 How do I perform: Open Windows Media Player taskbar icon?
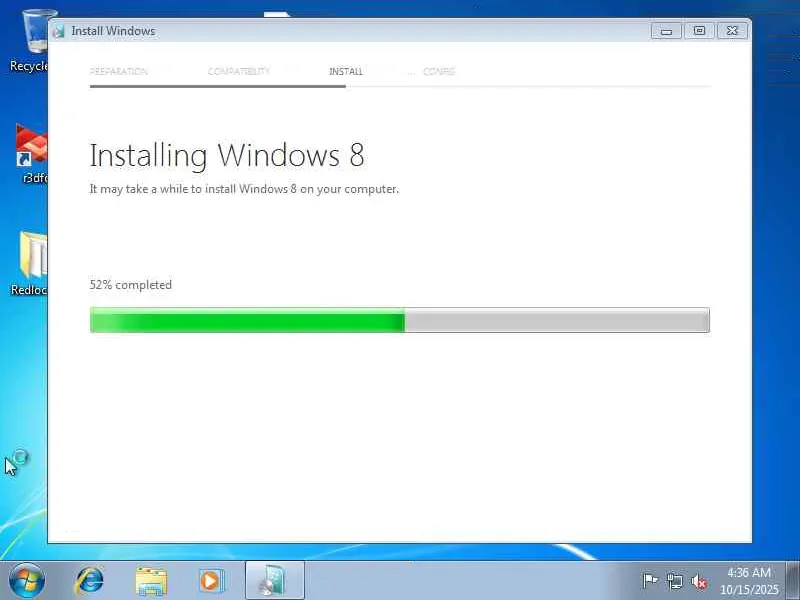[x=211, y=581]
